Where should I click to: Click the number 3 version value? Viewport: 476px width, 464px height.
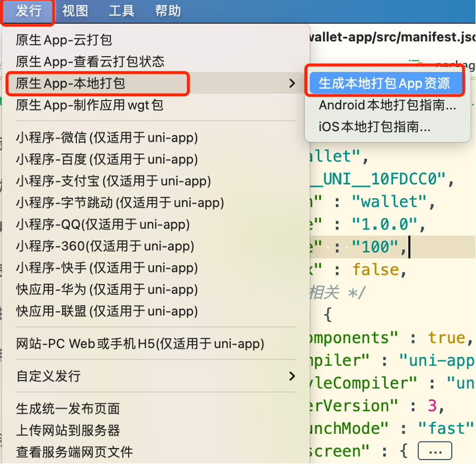click(432, 406)
